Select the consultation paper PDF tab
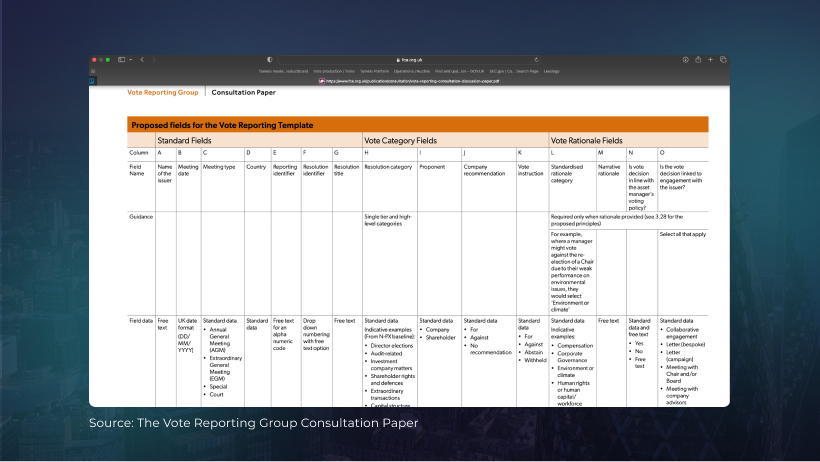Image resolution: width=820 pixels, height=462 pixels. point(410,81)
